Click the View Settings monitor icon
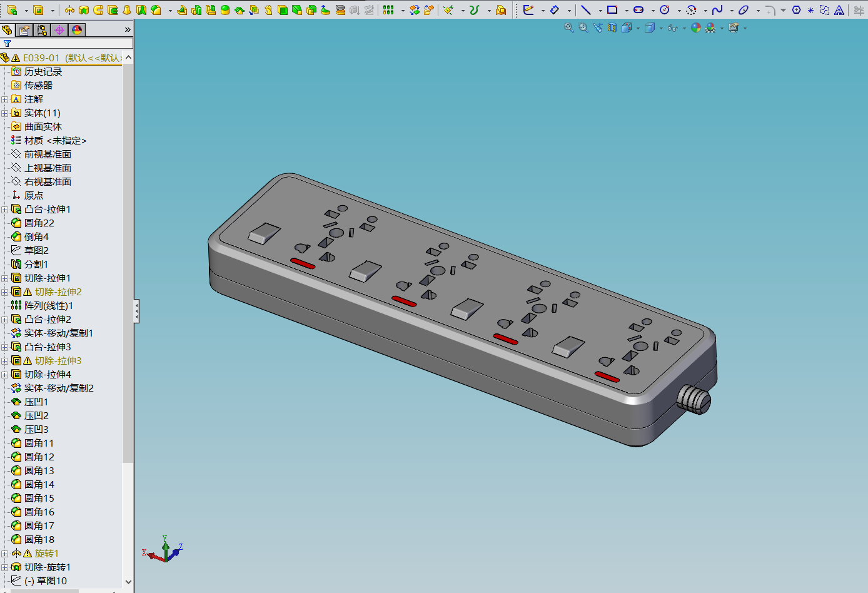 (734, 28)
